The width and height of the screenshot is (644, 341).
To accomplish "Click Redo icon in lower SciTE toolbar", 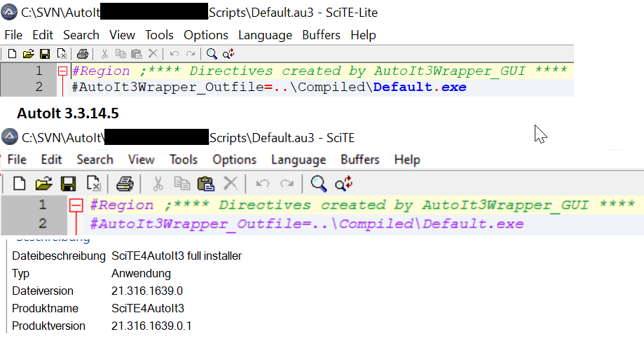I will (x=287, y=183).
